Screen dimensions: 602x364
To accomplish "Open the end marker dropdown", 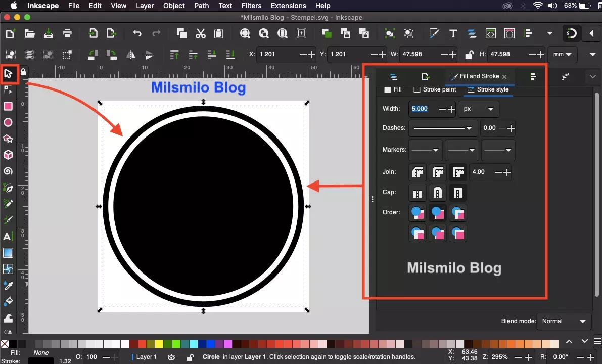I will click(498, 150).
